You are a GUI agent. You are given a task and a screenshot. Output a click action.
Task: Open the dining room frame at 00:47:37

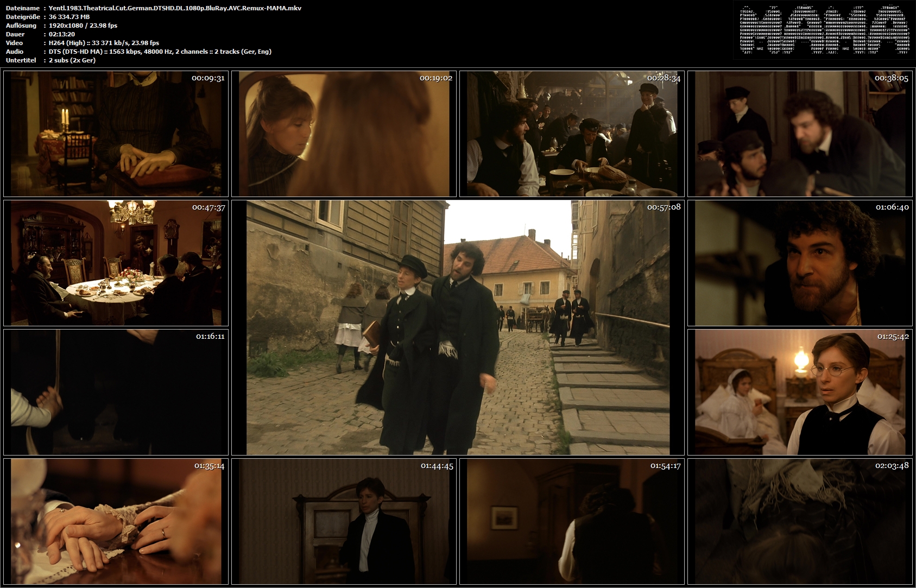(116, 263)
